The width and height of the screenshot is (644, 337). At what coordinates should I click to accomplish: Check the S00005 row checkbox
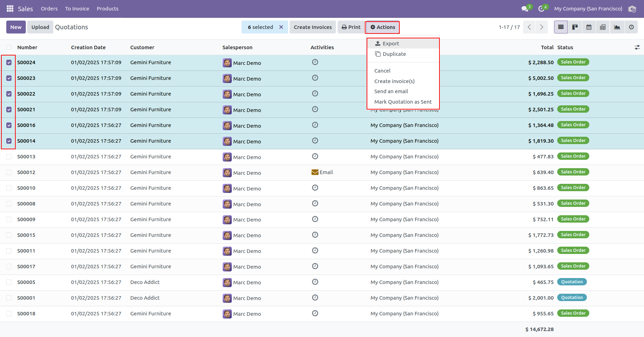[x=9, y=282]
